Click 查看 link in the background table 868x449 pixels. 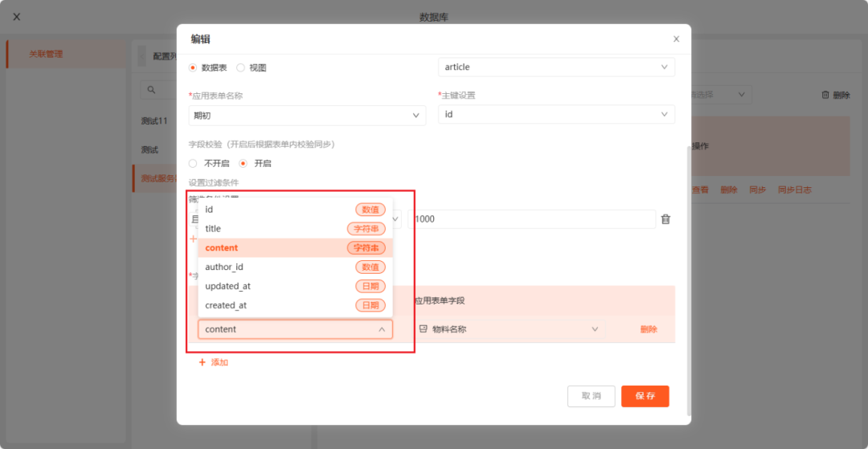tap(700, 190)
